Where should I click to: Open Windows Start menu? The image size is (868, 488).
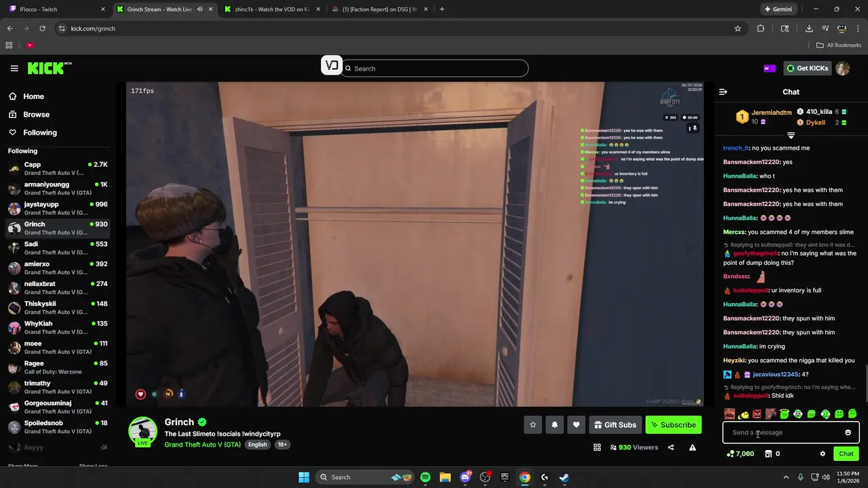[304, 477]
